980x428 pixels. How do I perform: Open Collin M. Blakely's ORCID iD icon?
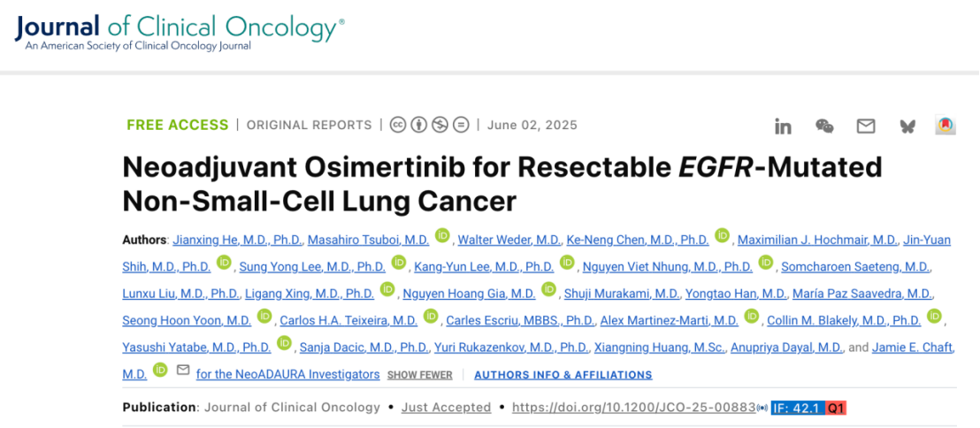coord(934,317)
